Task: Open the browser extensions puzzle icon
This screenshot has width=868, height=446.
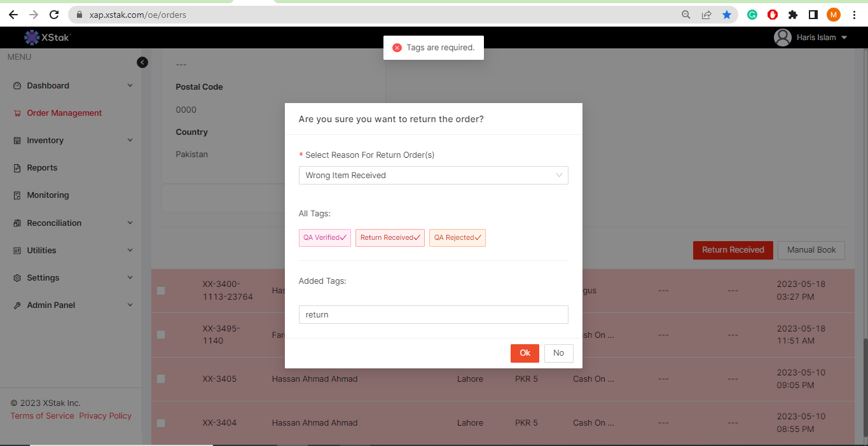Action: click(792, 15)
